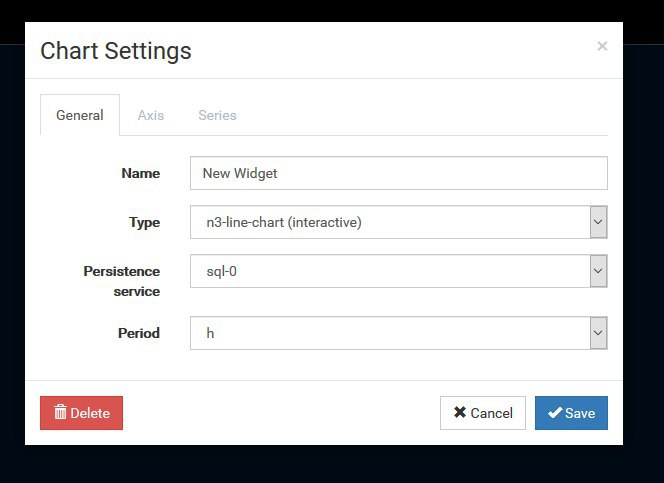This screenshot has height=483, width=664.
Task: Click the Cancel button text
Action: [x=491, y=413]
